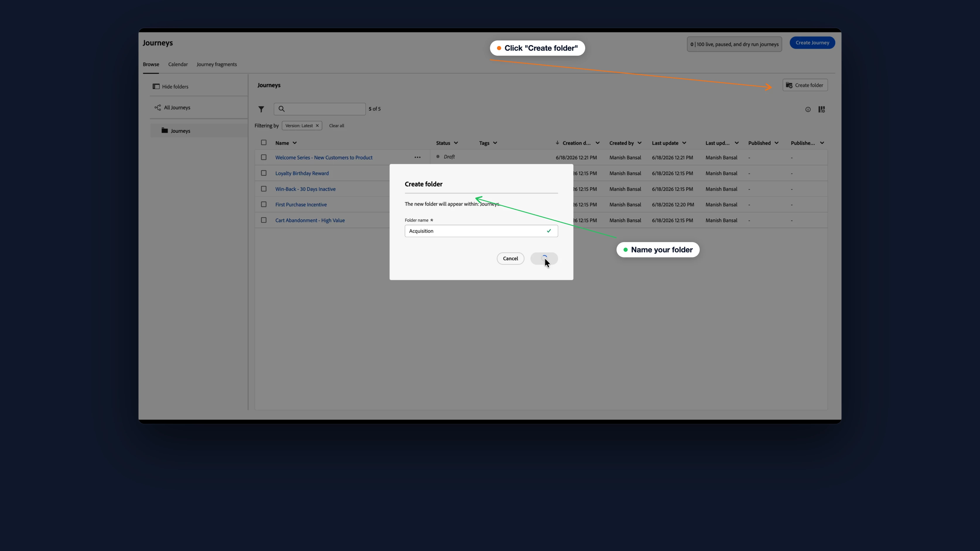Select Journeys folder in sidebar
The height and width of the screenshot is (551, 980).
tap(199, 131)
